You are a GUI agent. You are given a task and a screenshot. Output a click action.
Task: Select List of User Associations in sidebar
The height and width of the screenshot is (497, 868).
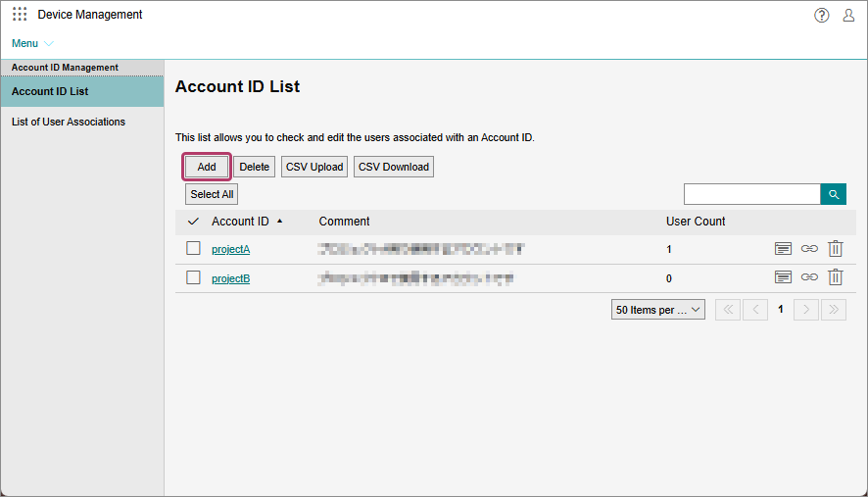pyautogui.click(x=69, y=122)
